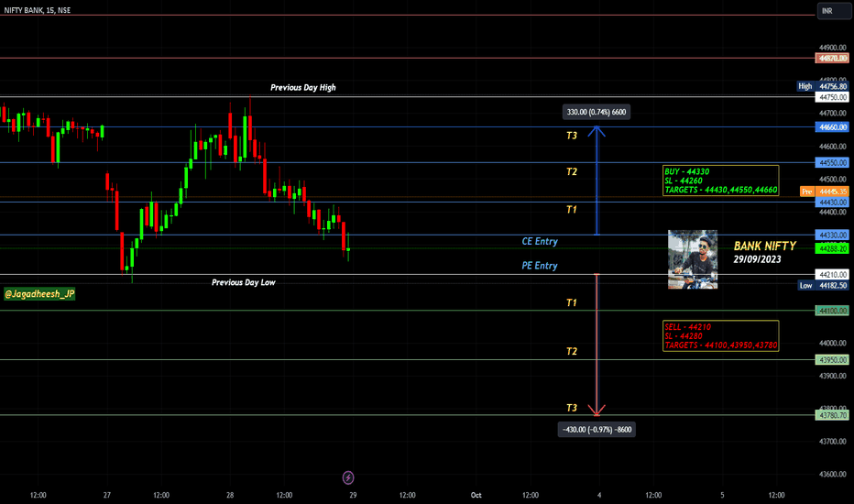Click the 330.00 (0.74%) 6600 measurement label
The image size is (854, 504).
point(597,112)
